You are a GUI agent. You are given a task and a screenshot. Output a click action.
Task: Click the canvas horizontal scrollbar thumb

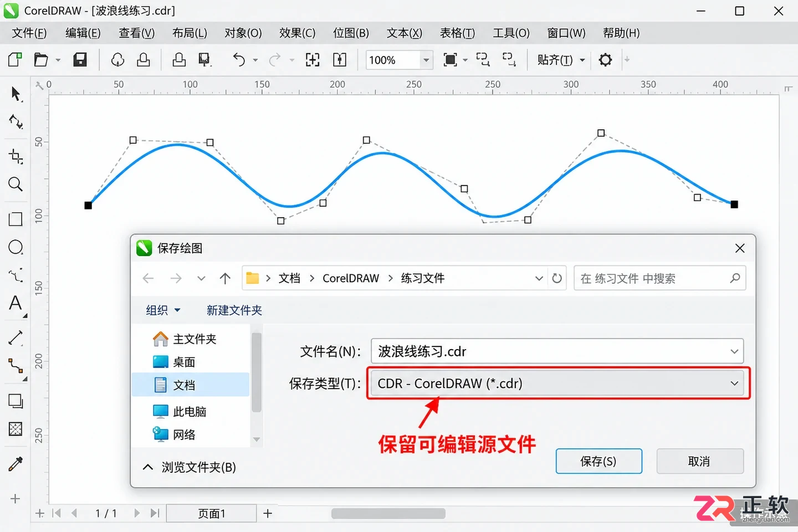(x=388, y=514)
